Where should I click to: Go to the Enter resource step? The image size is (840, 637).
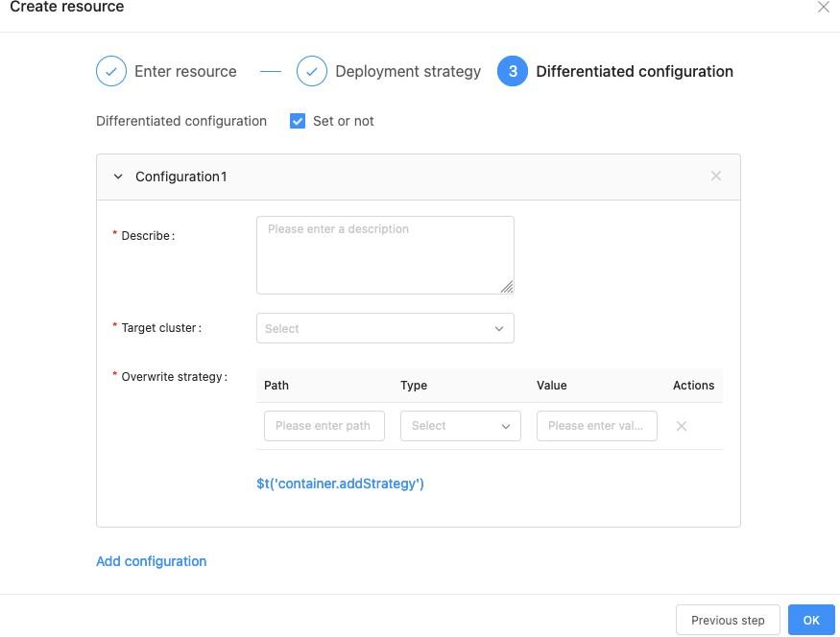pyautogui.click(x=185, y=71)
